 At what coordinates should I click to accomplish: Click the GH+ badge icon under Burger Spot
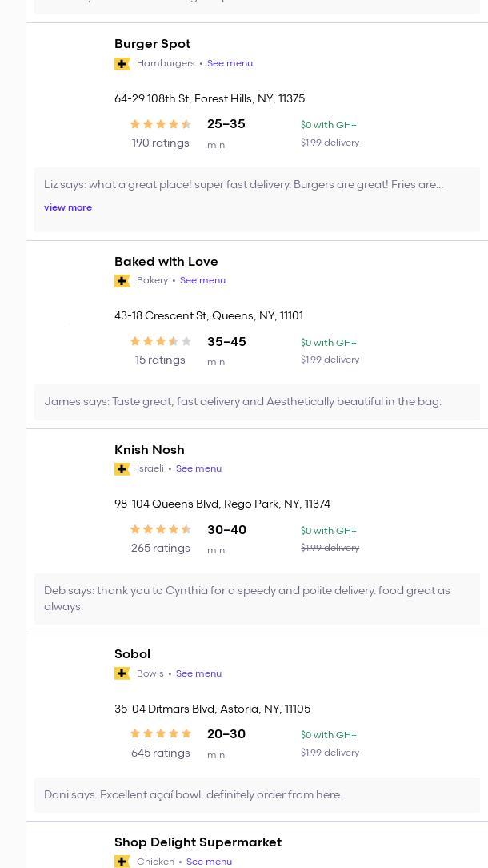pyautogui.click(x=122, y=64)
